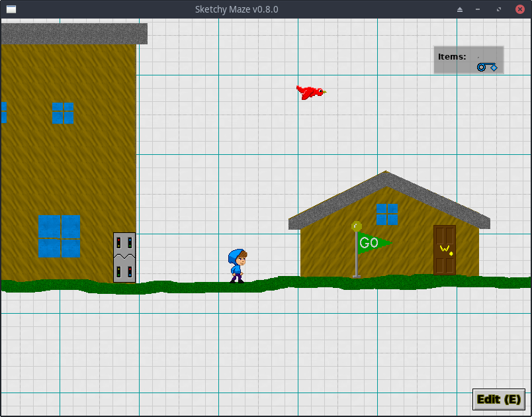Click the green GO flag

point(373,243)
